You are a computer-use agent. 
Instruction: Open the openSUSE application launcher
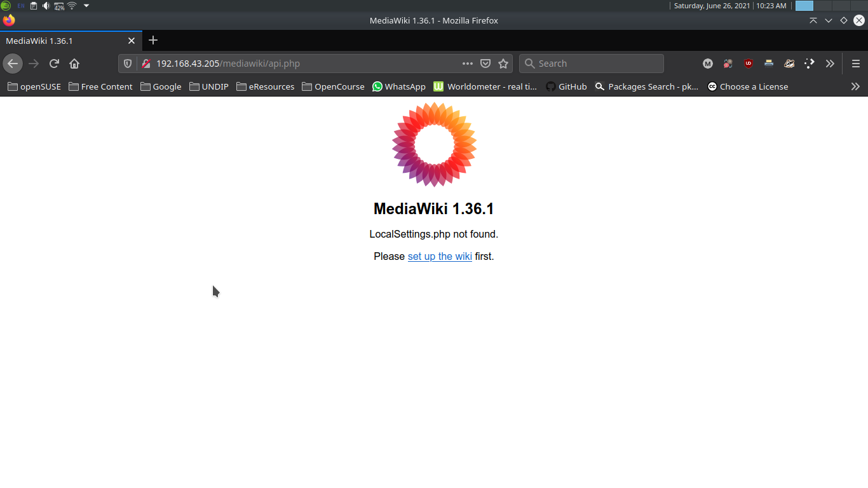(6, 6)
